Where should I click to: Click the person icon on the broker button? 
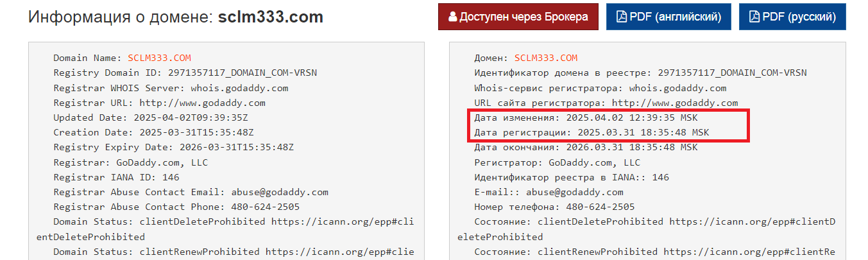click(x=453, y=17)
